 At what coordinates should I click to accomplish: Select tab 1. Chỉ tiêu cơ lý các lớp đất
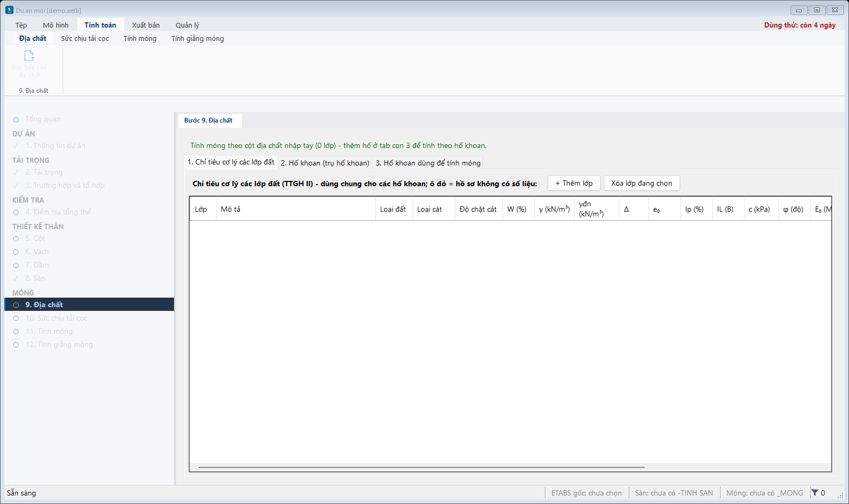[x=231, y=162]
